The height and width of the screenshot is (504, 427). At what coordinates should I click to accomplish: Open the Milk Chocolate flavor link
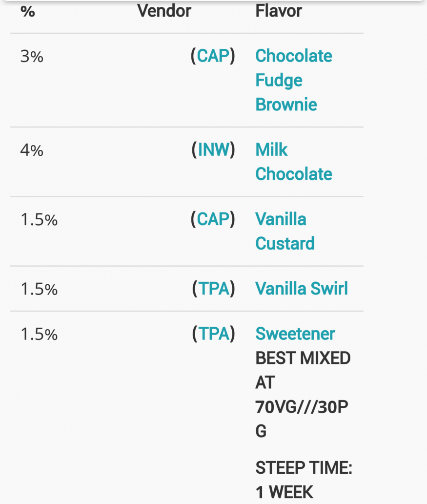(294, 162)
